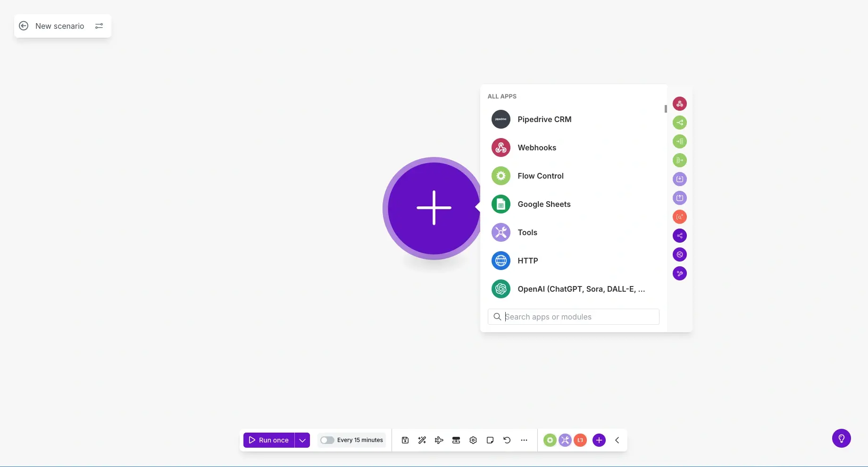Viewport: 868px width, 467px height.
Task: Select Google Sheets from the app list
Action: coord(543,204)
